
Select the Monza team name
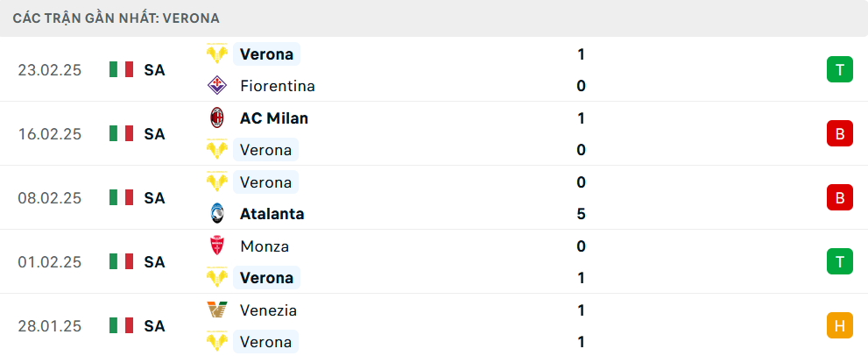click(x=264, y=246)
